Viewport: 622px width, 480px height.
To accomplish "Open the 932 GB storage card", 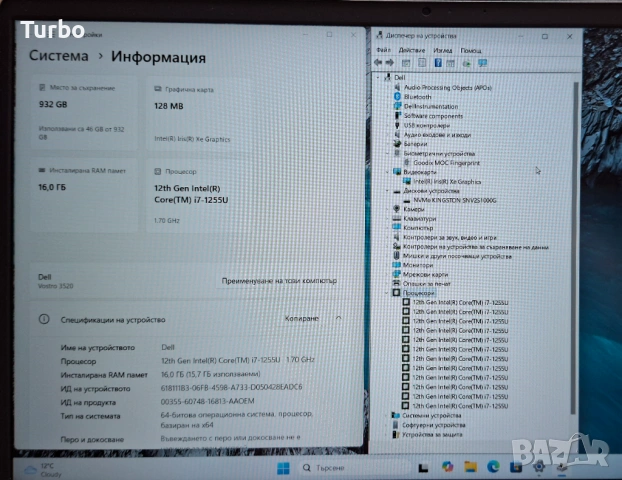I will click(84, 113).
